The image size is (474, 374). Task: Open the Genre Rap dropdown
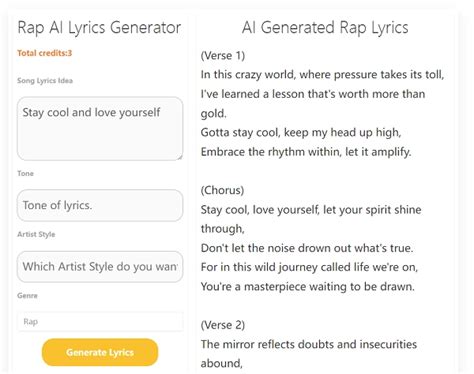click(100, 322)
